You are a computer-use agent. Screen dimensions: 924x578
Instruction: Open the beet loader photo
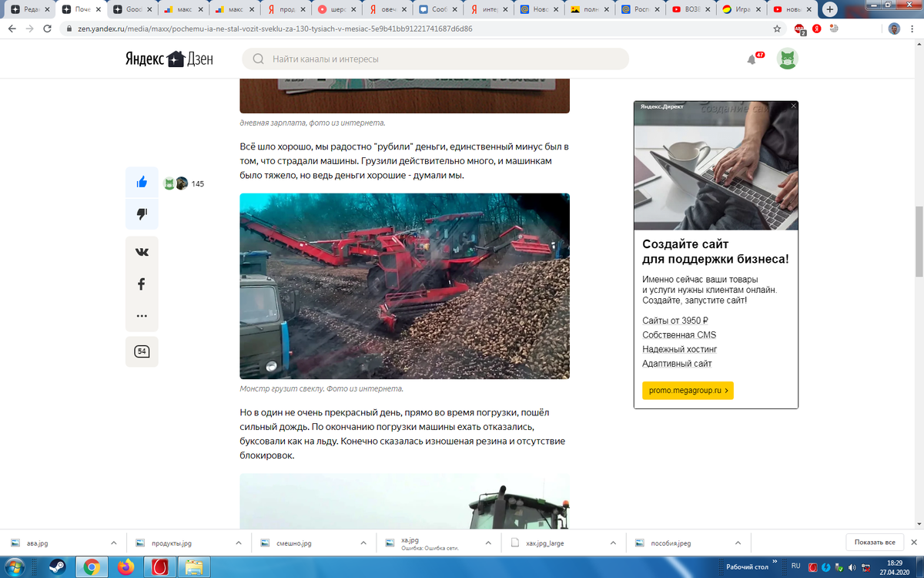tap(405, 286)
